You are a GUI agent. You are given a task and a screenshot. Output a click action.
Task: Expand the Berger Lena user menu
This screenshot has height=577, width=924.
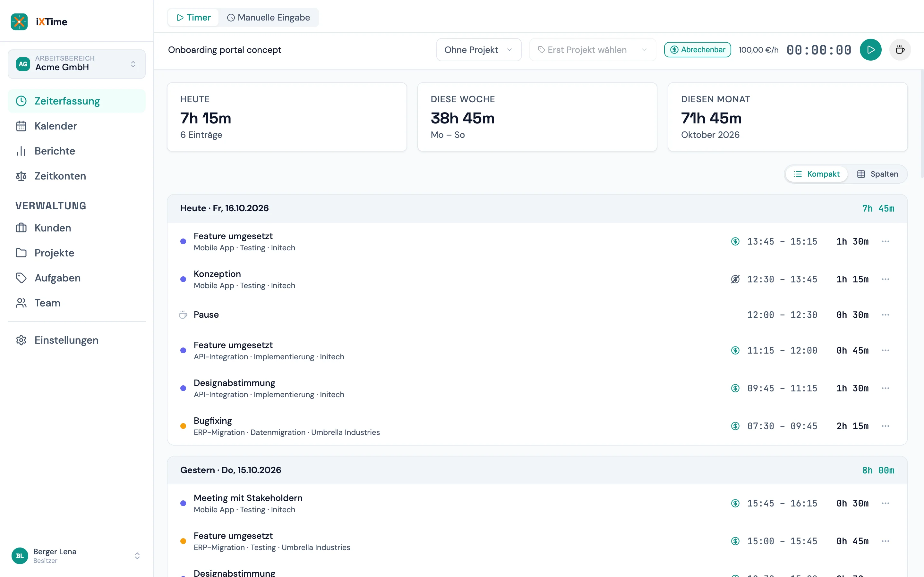click(x=77, y=556)
